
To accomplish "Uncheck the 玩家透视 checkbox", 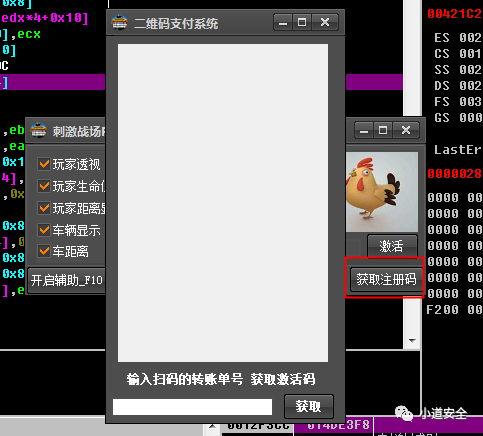I will pyautogui.click(x=44, y=164).
